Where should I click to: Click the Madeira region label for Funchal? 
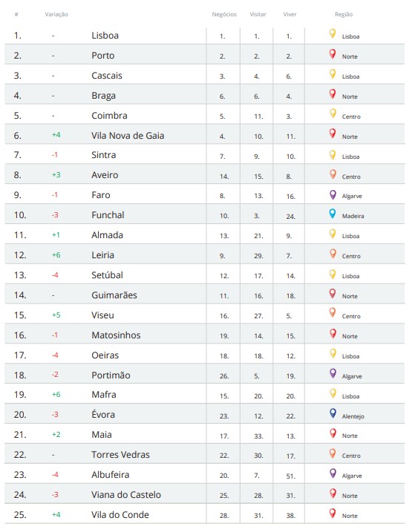pos(353,216)
